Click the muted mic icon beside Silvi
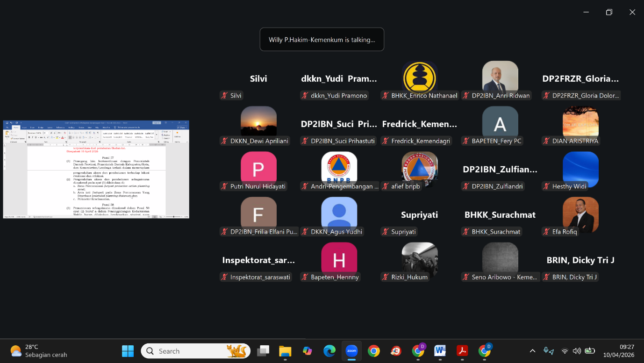 pos(224,95)
